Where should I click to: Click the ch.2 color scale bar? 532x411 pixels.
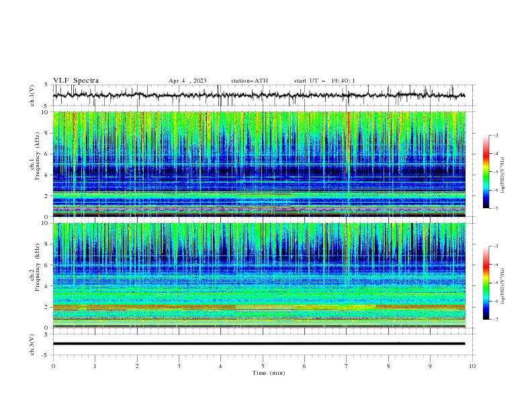[486, 283]
